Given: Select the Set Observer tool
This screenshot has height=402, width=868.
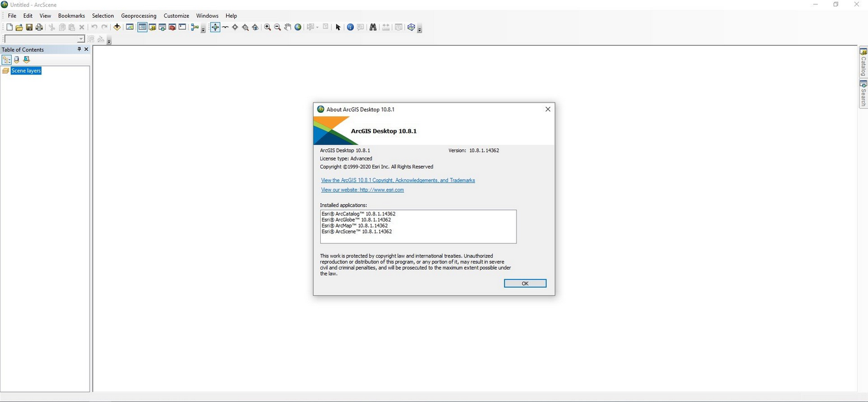Looking at the screenshot, I should tap(255, 27).
